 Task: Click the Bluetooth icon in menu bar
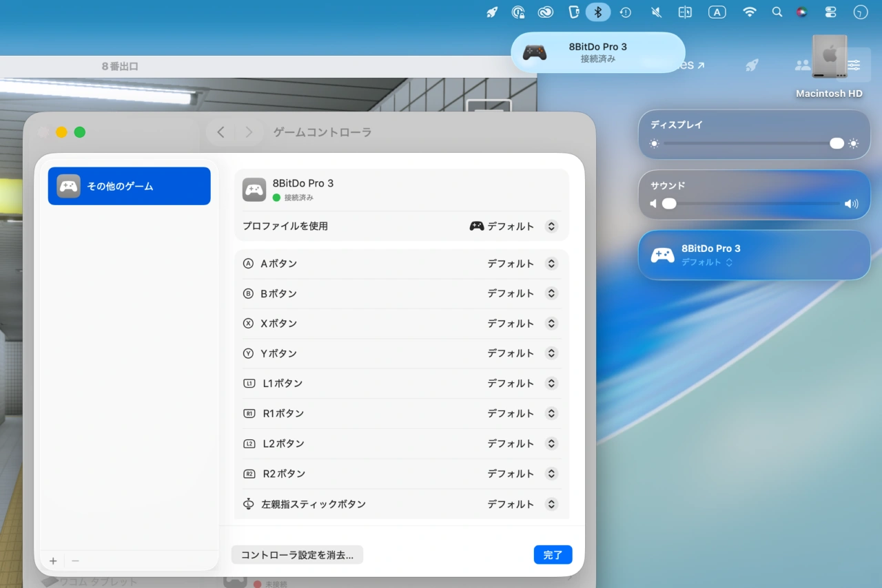[598, 12]
